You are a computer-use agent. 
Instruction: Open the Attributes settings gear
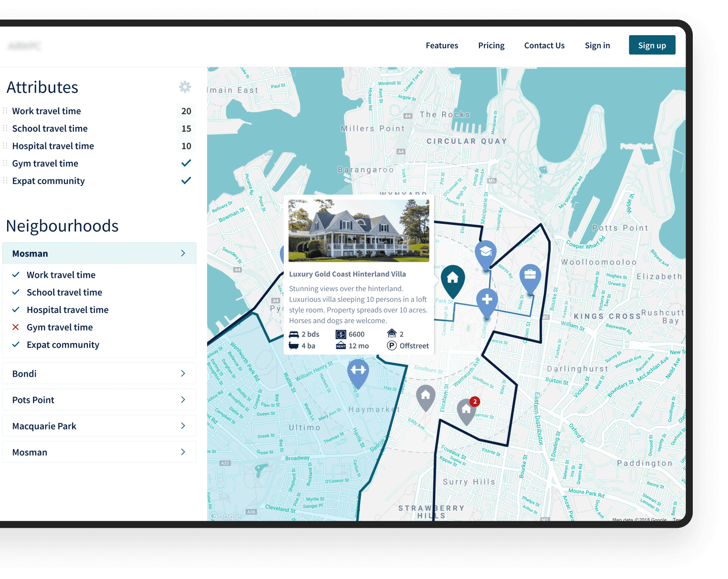click(185, 87)
